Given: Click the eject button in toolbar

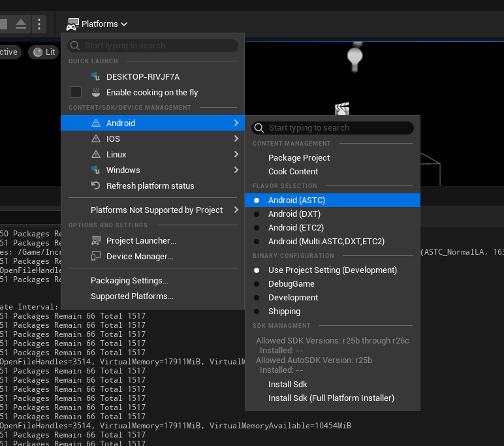Looking at the screenshot, I should pyautogui.click(x=21, y=24).
